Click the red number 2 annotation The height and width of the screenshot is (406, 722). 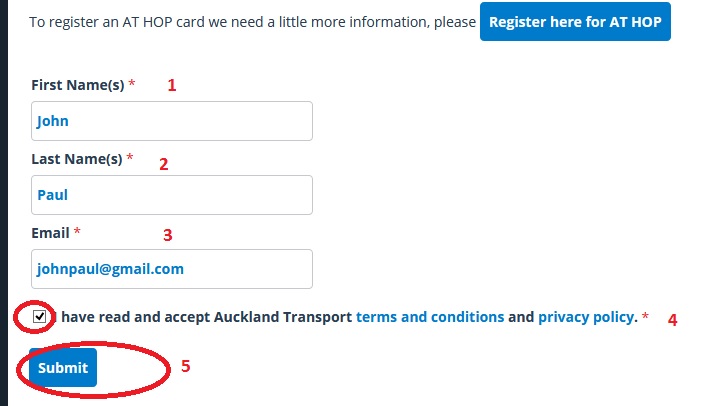pos(164,164)
